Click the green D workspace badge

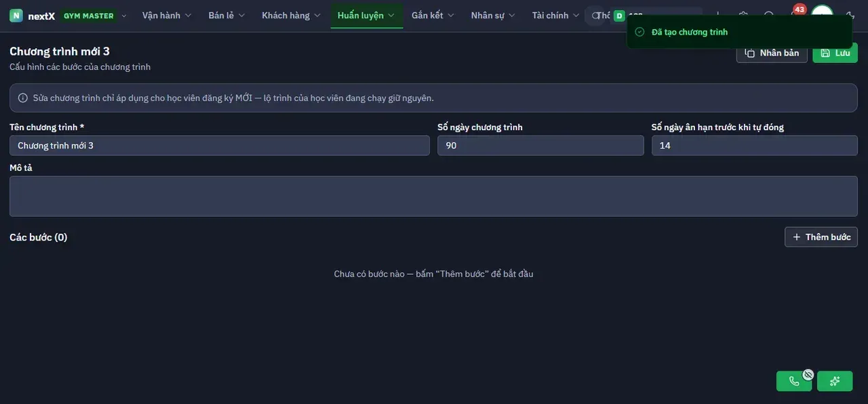click(619, 16)
